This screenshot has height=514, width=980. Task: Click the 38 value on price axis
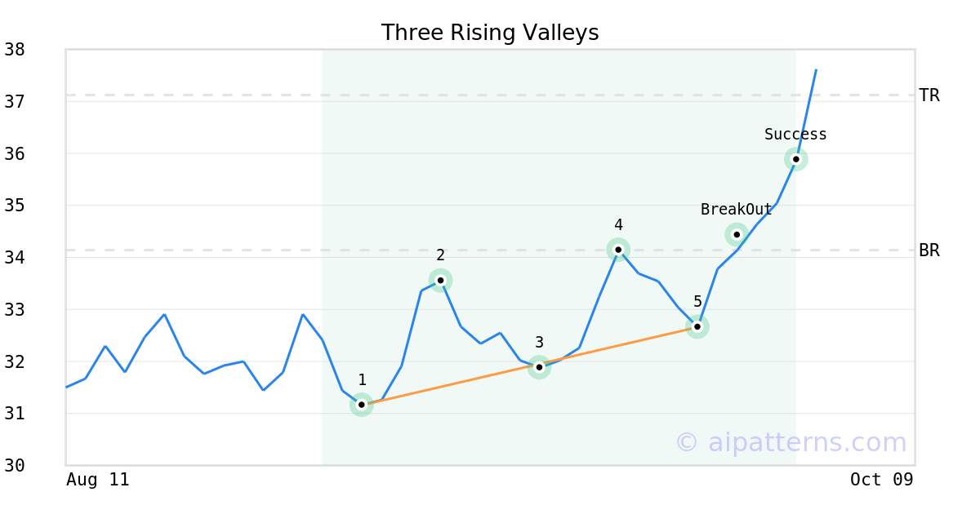(x=15, y=50)
